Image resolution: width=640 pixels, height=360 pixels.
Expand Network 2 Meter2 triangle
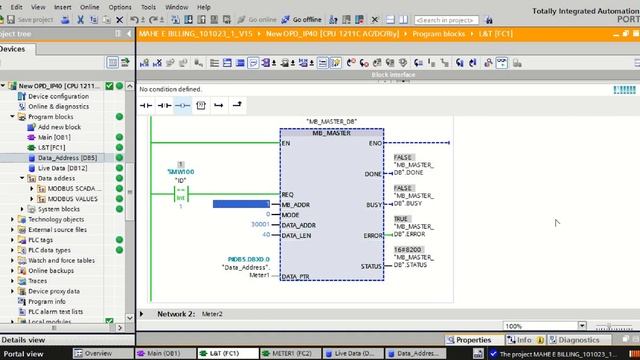point(142,314)
